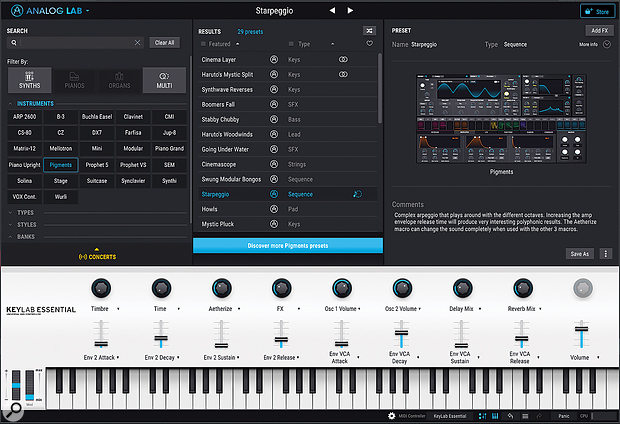Click the Reverb Mix knob

coord(523,288)
